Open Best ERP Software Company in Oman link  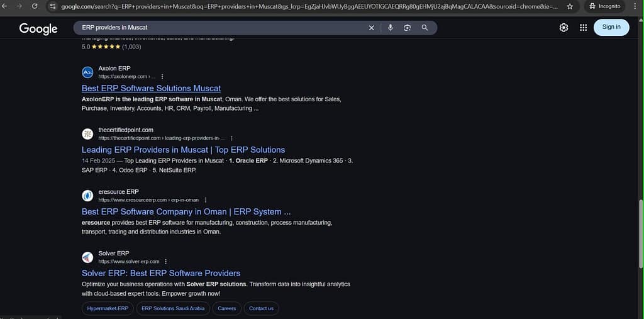186,211
